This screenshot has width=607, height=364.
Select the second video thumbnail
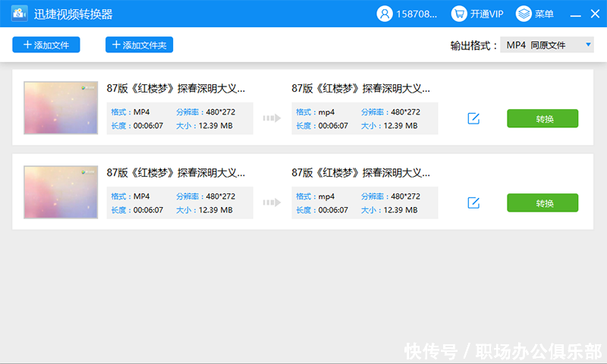tap(61, 192)
